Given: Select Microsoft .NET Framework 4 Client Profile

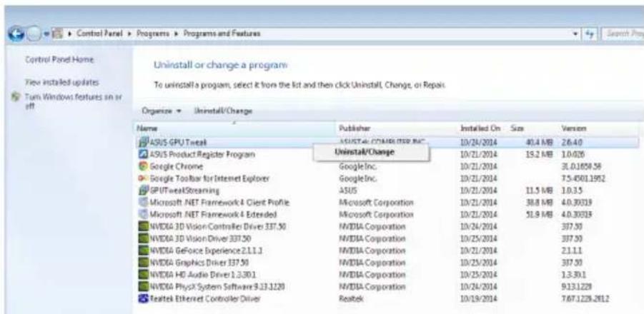Looking at the screenshot, I should pyautogui.click(x=219, y=203).
